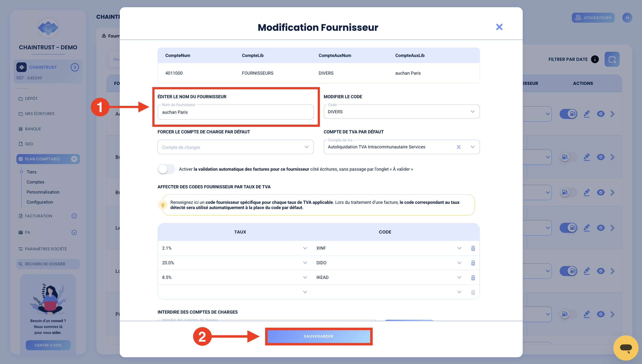Image resolution: width=642 pixels, height=364 pixels.
Task: Toggle the second supplier row switch
Action: click(x=568, y=157)
